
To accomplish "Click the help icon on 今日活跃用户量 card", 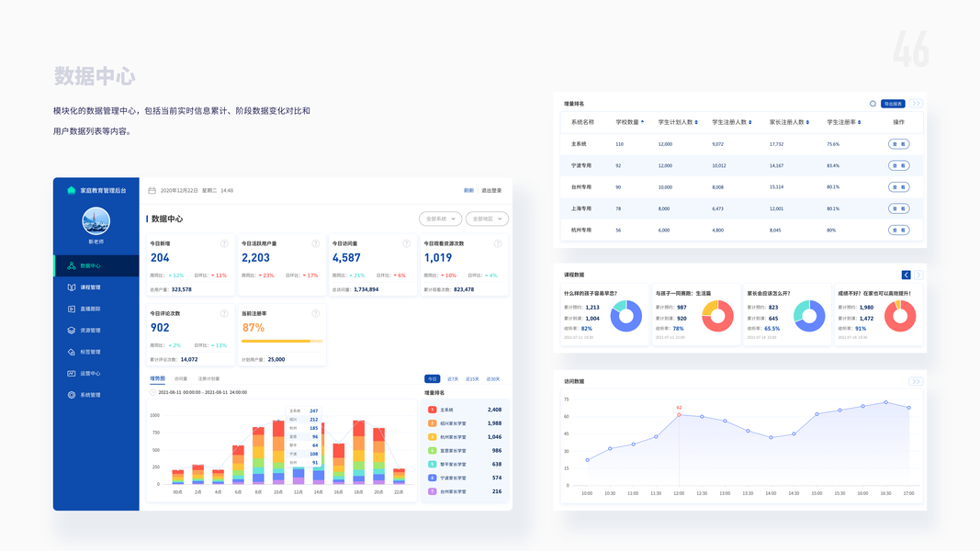I will tap(316, 243).
